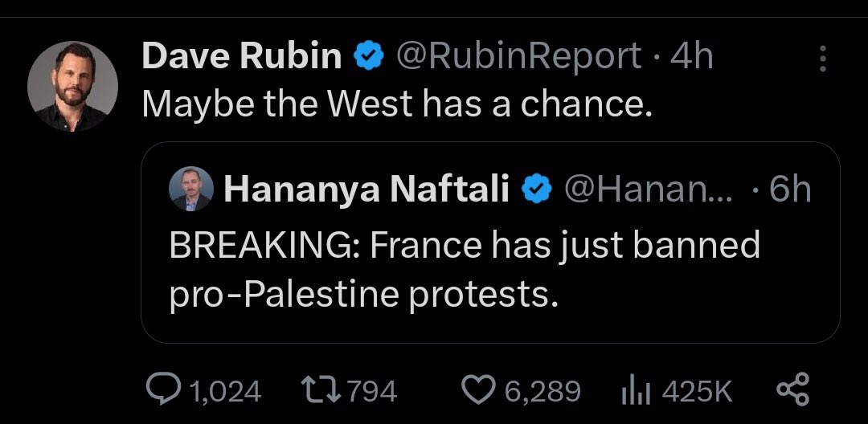Open Hananya Naftali's small avatar
Screen dimensions: 868x424
(x=191, y=190)
